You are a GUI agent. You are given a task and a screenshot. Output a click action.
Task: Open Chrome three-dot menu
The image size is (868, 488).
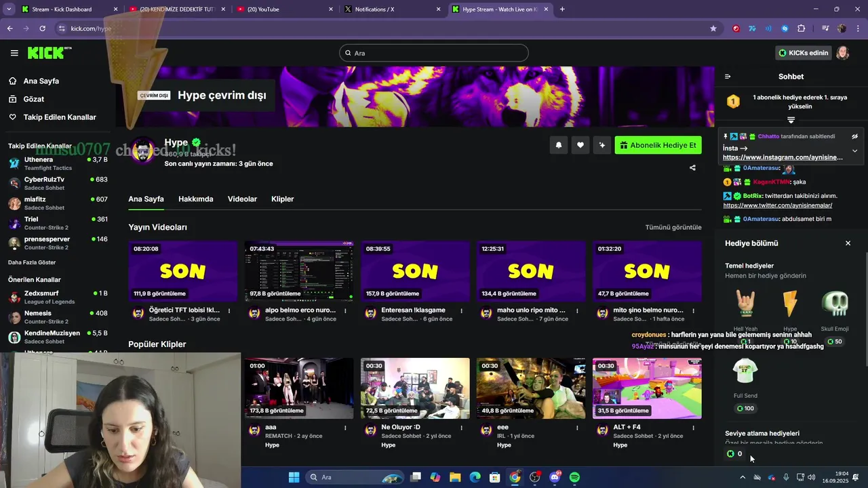[858, 28]
